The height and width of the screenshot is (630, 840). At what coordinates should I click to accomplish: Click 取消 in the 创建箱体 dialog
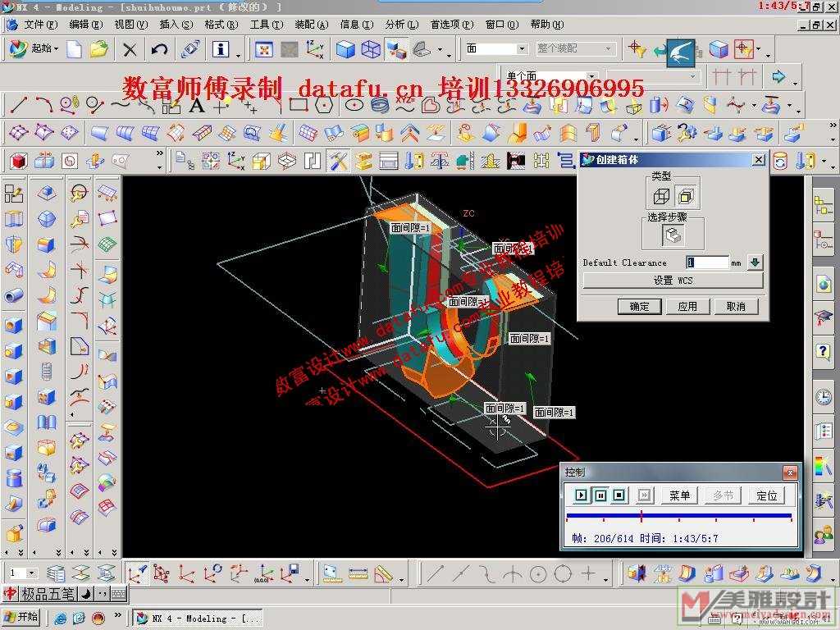point(736,307)
